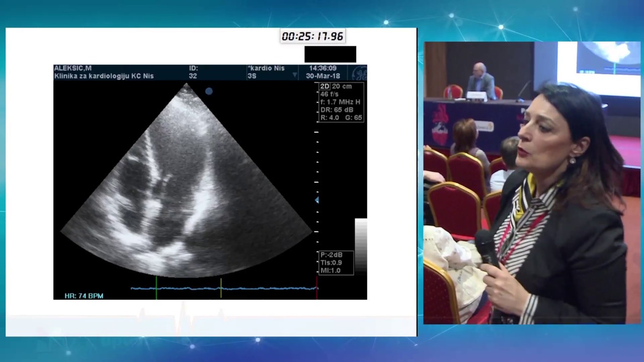The height and width of the screenshot is (362, 644).
Task: Click the 'MI:1.0' mechanical index
Action: 331,270
